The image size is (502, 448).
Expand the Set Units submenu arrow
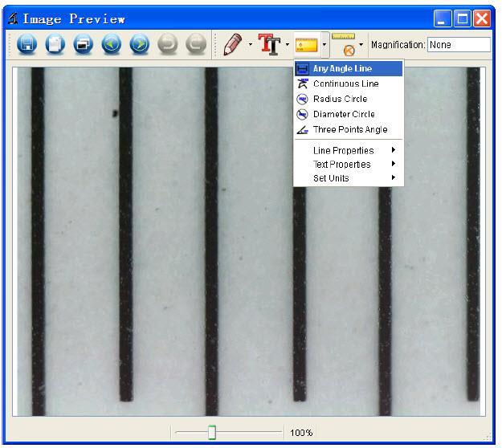(x=394, y=177)
